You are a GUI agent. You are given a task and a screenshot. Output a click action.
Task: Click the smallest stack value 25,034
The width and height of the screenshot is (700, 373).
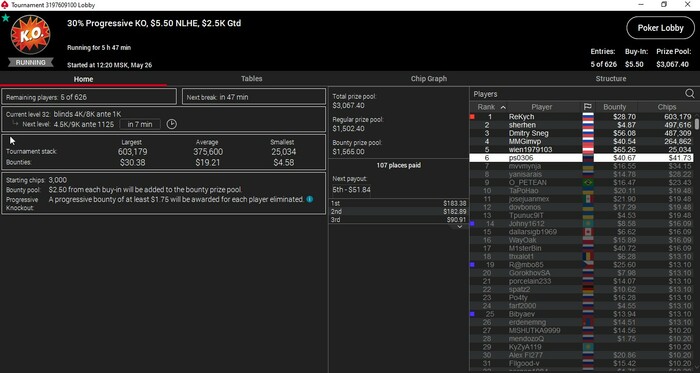click(x=283, y=152)
